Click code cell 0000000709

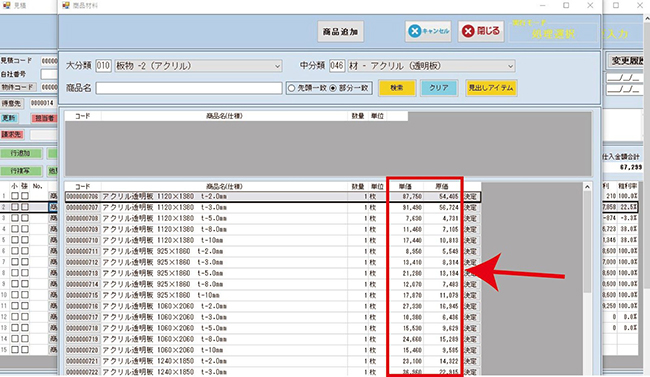click(x=82, y=229)
